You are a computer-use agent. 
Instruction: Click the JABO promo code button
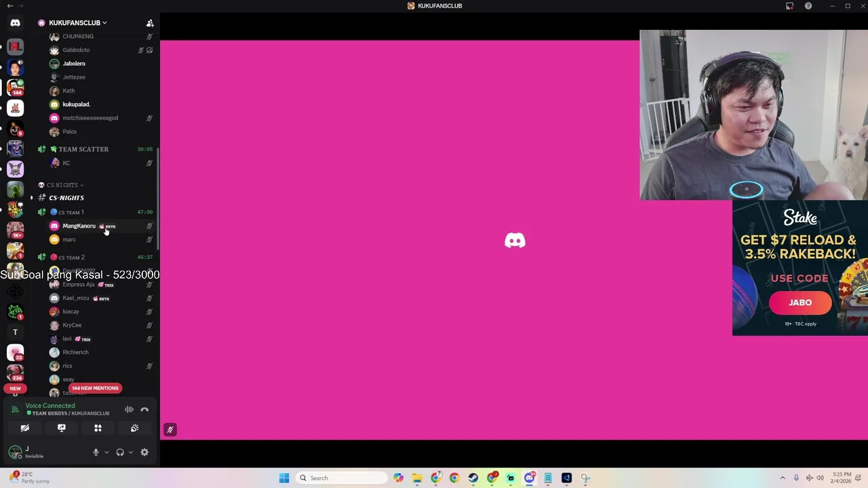click(800, 302)
